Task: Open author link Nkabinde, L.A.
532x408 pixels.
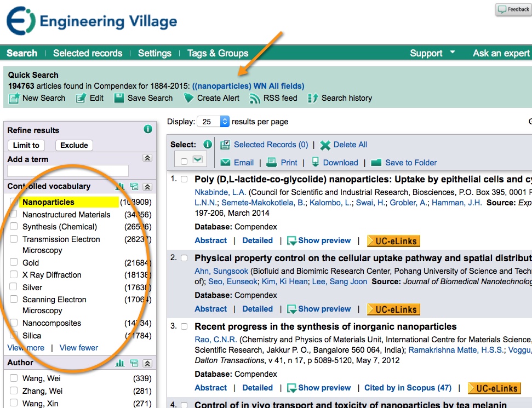Action: 220,192
